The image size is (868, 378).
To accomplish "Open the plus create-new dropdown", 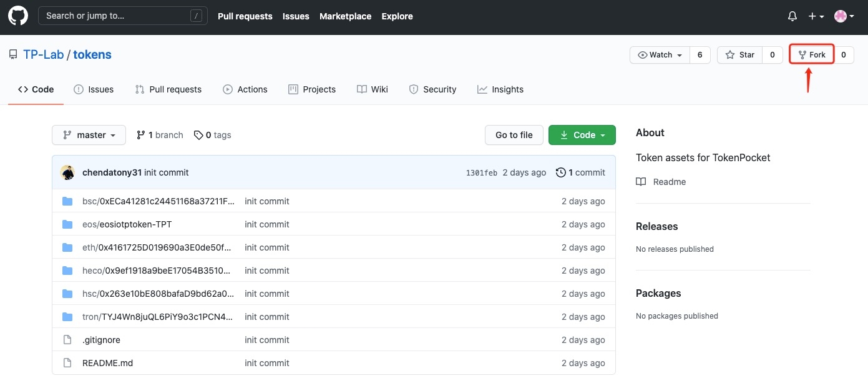I will 816,16.
